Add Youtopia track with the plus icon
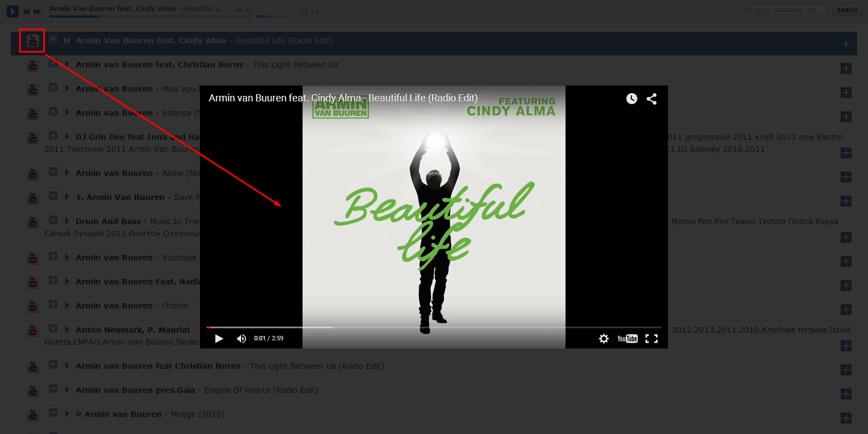This screenshot has height=434, width=868. click(x=846, y=261)
